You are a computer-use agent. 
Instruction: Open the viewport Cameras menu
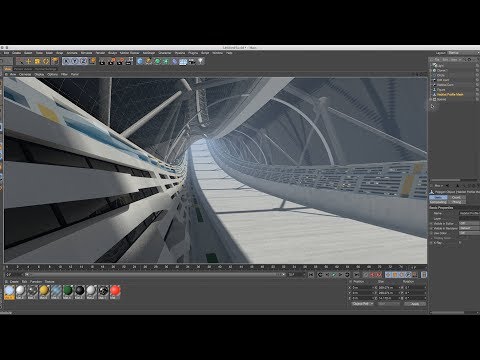coord(25,74)
